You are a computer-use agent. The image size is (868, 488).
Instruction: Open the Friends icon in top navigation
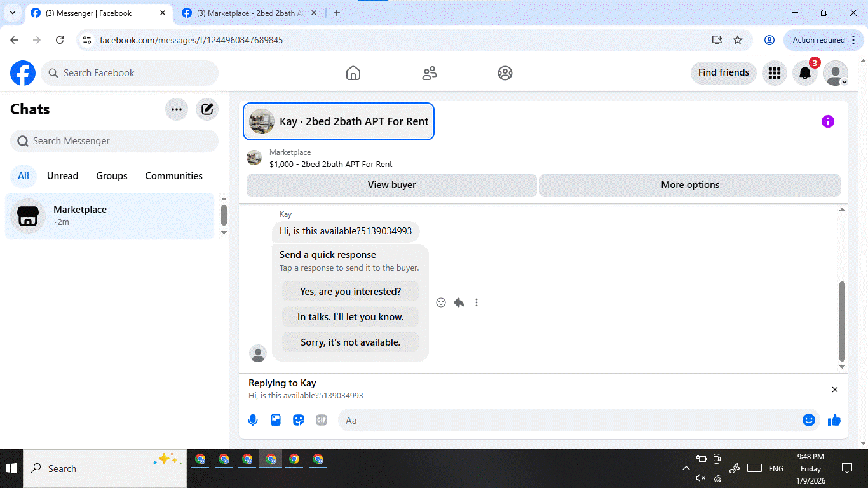click(x=430, y=73)
